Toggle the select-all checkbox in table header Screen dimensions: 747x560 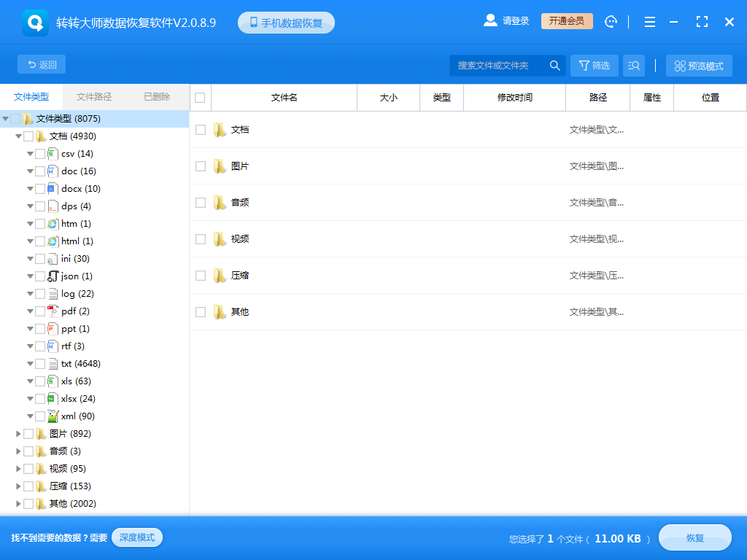pyautogui.click(x=200, y=98)
